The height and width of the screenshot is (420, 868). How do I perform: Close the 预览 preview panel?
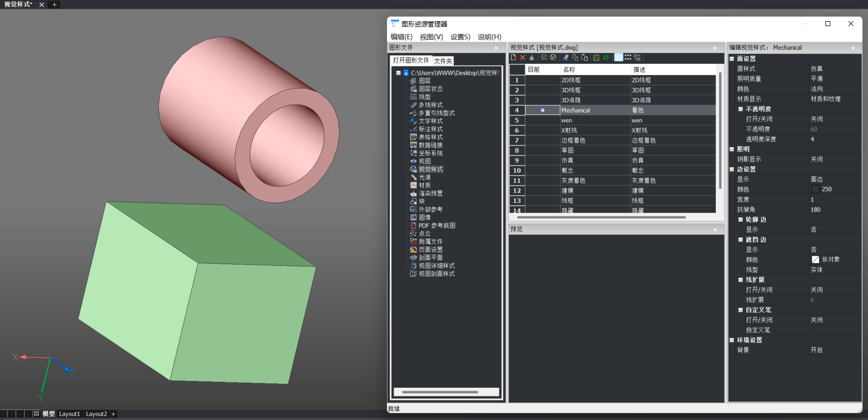point(715,230)
